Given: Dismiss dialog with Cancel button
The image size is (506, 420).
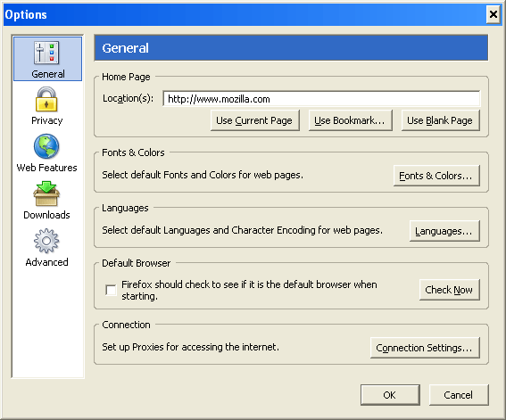Looking at the screenshot, I should [459, 395].
